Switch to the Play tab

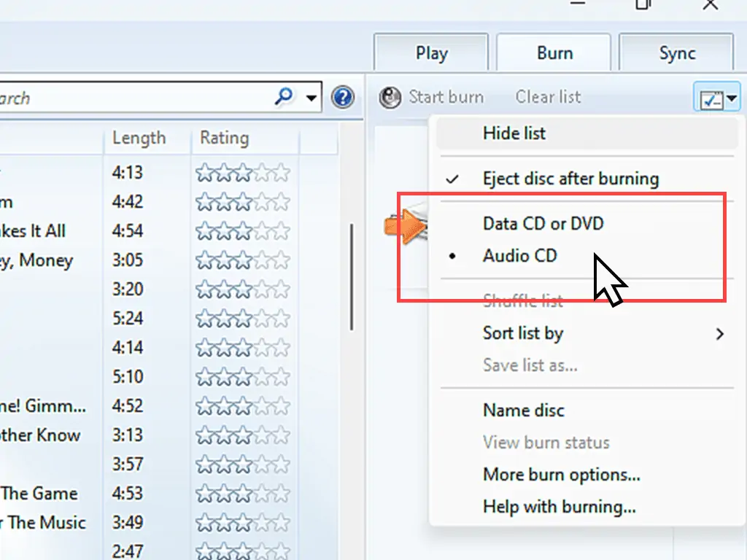pos(431,52)
